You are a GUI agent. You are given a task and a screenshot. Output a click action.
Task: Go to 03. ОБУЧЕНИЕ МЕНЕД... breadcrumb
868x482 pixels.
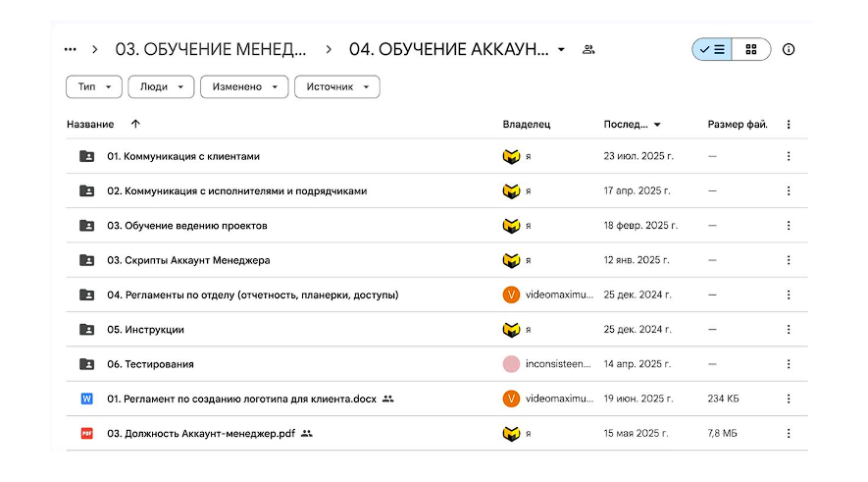tap(211, 49)
